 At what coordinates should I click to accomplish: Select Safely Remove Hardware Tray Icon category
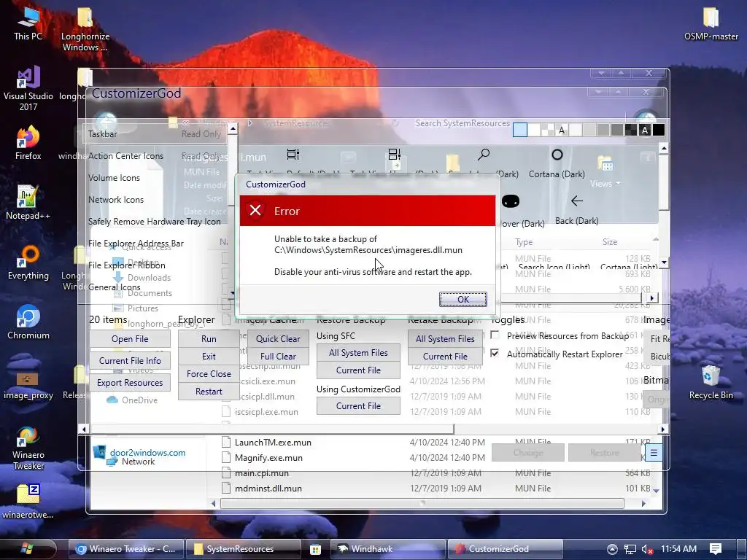[x=155, y=222]
